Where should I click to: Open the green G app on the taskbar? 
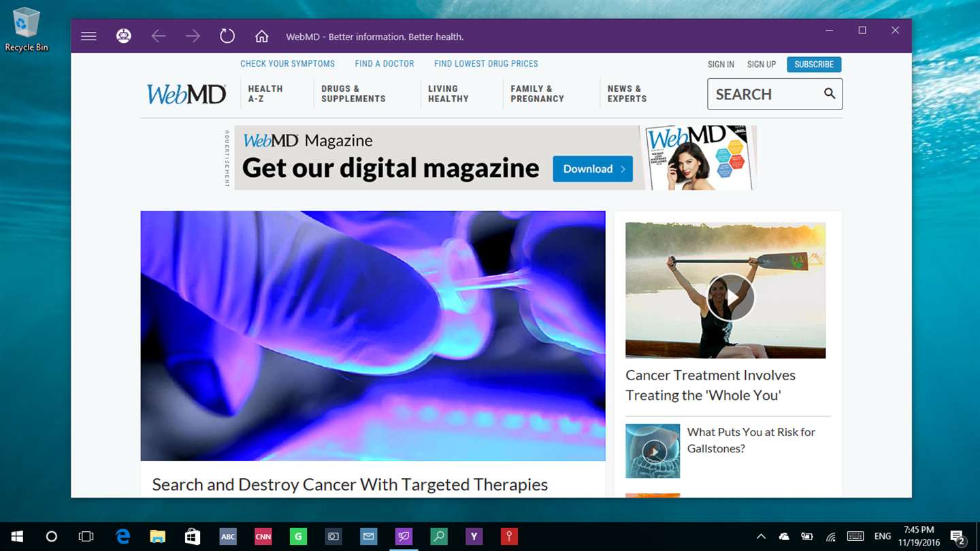pos(298,537)
